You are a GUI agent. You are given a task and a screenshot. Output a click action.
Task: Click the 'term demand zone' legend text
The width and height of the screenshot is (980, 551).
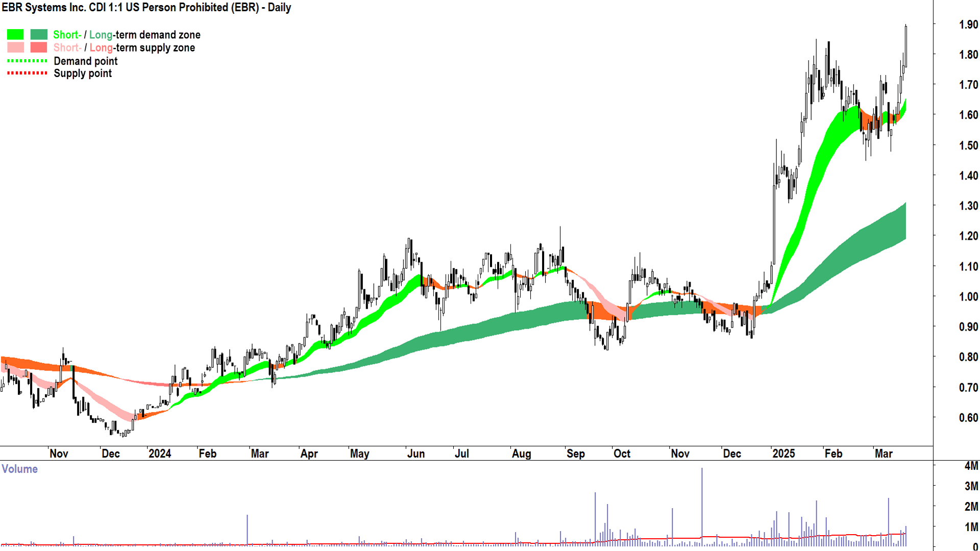coord(157,35)
